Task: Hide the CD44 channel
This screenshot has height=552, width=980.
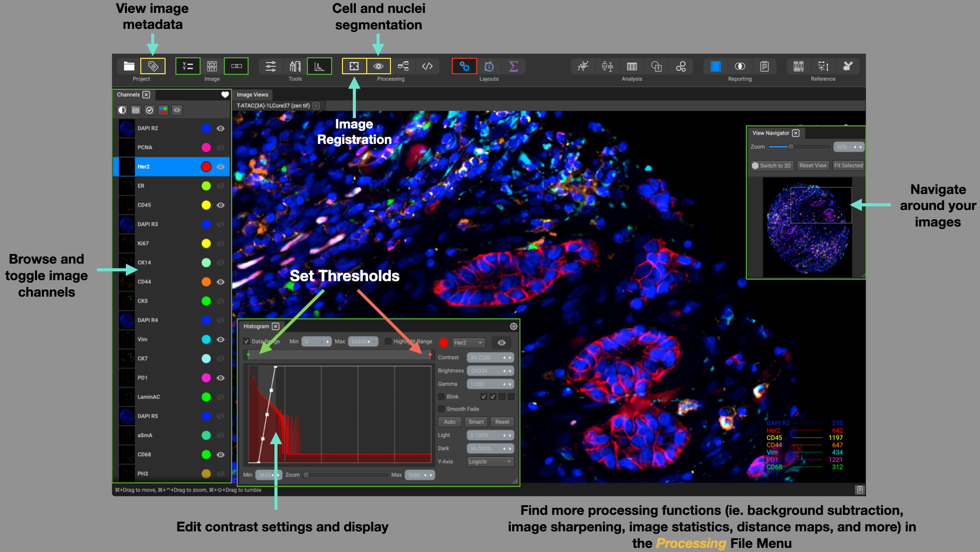Action: [x=220, y=282]
